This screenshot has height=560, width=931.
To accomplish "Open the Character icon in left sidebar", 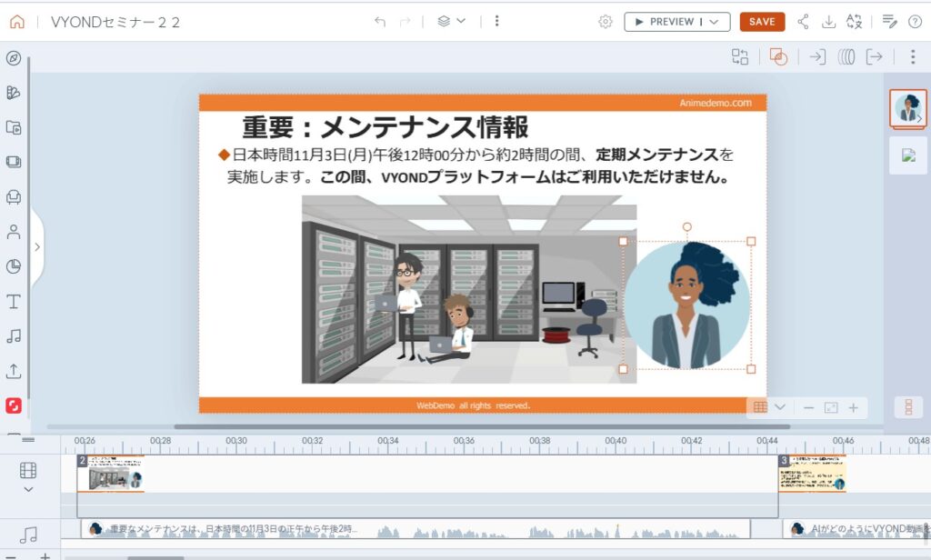I will [14, 232].
